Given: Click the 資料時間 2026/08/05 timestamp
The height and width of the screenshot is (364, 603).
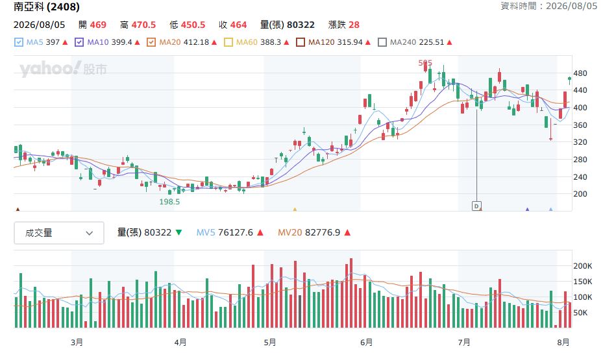Looking at the screenshot, I should (x=548, y=6).
